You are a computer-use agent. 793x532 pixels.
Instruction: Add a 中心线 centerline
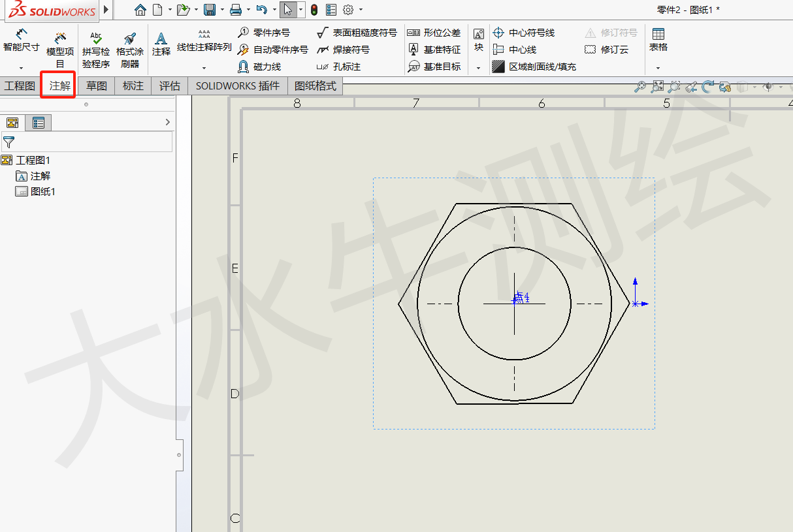(514, 49)
